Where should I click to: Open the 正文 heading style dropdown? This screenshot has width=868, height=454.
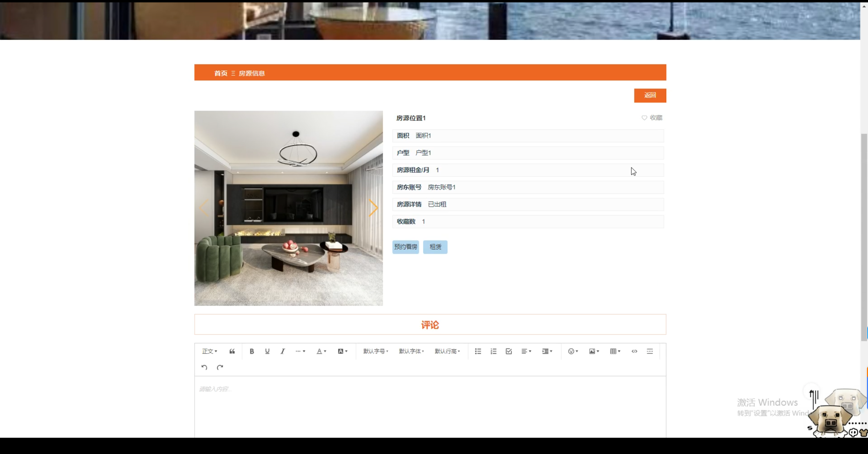click(x=210, y=351)
